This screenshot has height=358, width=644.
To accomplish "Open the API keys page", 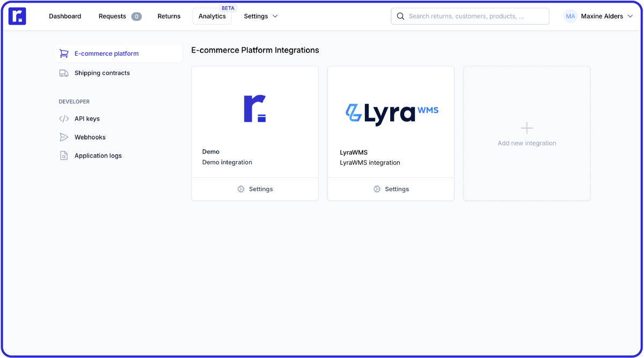I will tap(87, 119).
